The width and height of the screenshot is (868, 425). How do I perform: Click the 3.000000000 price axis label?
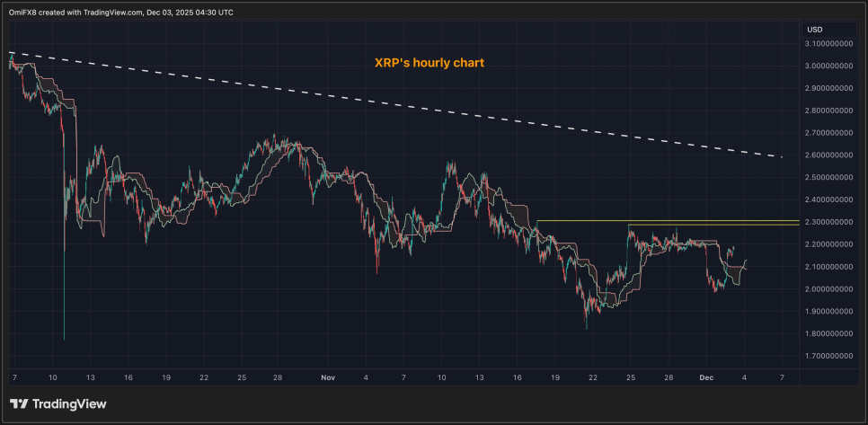[827, 66]
